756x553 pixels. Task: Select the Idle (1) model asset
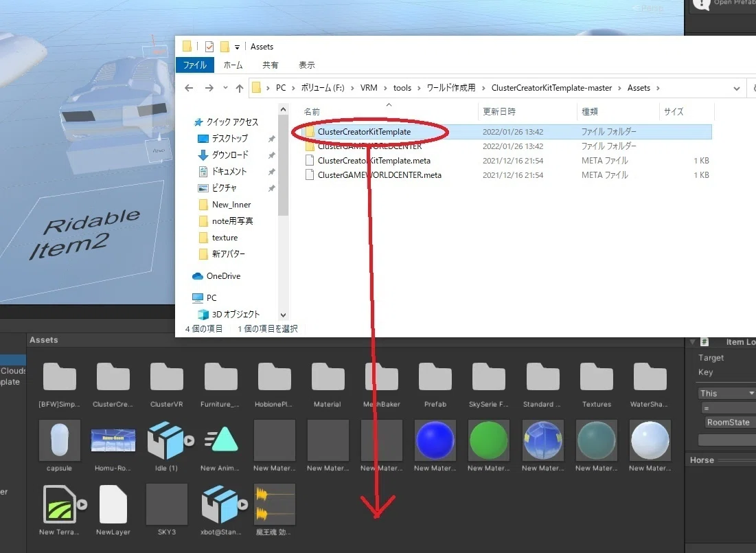tap(167, 447)
